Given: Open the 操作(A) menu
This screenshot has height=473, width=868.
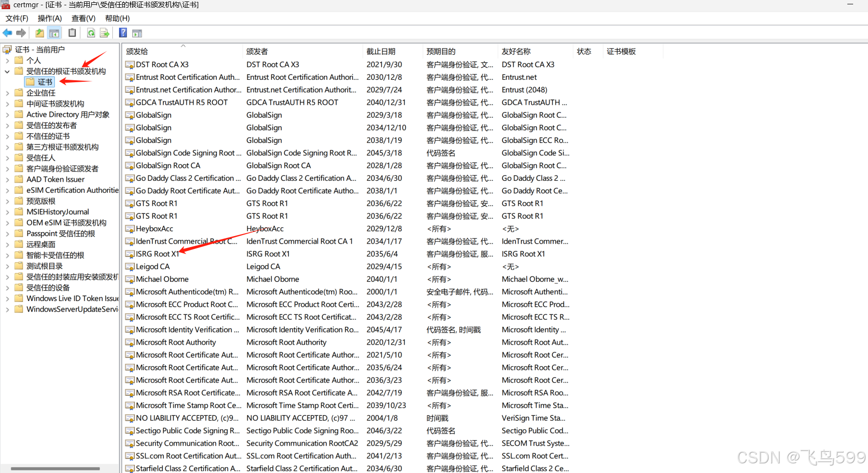Looking at the screenshot, I should pos(50,18).
